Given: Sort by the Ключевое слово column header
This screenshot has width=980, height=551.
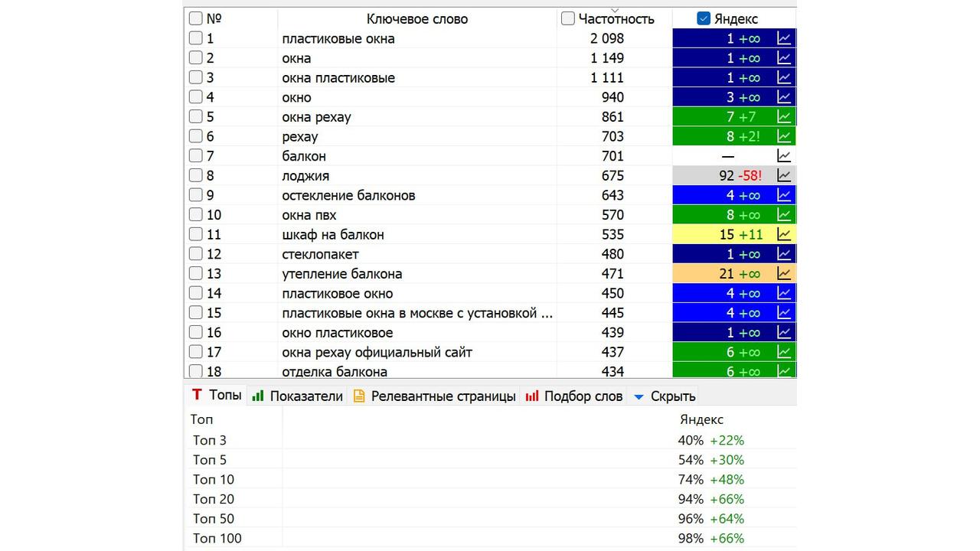Looking at the screenshot, I should [x=416, y=19].
